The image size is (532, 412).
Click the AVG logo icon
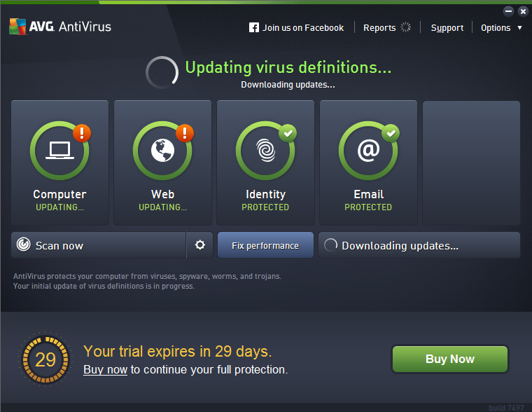tap(17, 27)
